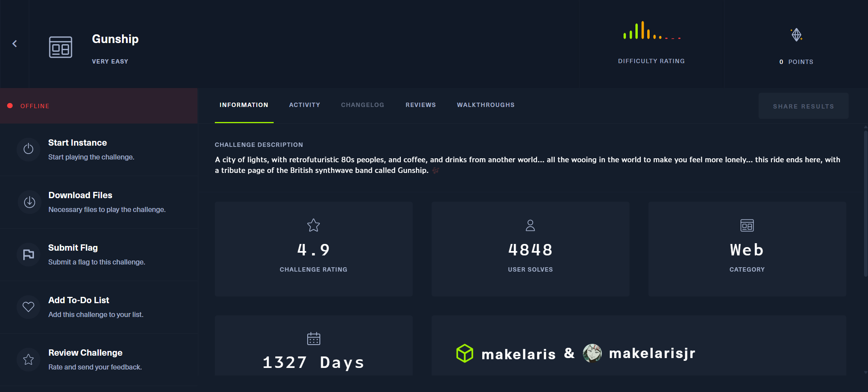Click the Start Instance power icon
Screen dimensions: 868x392
[x=28, y=149]
